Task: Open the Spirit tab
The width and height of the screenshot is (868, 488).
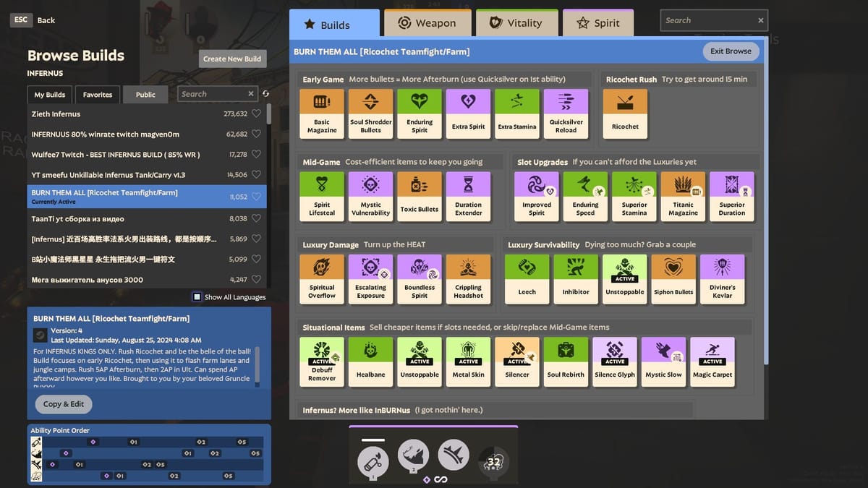Action: click(597, 23)
